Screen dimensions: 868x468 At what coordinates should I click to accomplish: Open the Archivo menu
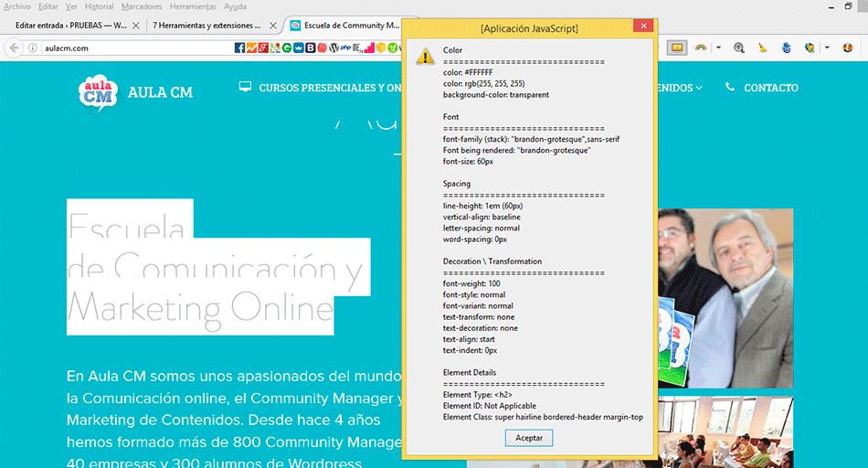tap(17, 6)
